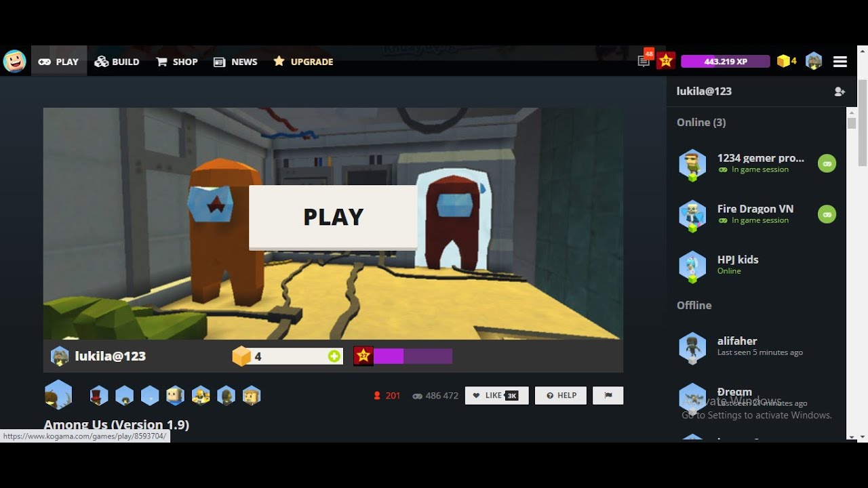Go to the SHOP tab
This screenshot has width=868, height=488.
tap(177, 62)
